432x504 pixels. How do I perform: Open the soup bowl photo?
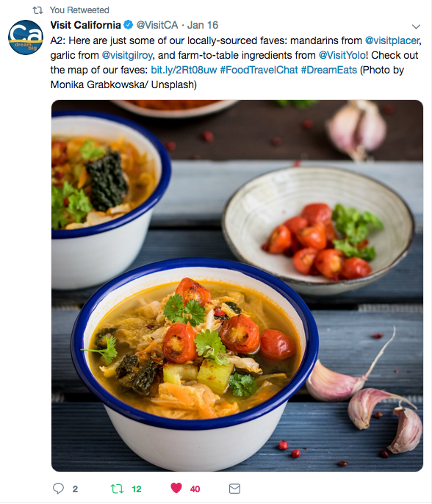point(237,286)
